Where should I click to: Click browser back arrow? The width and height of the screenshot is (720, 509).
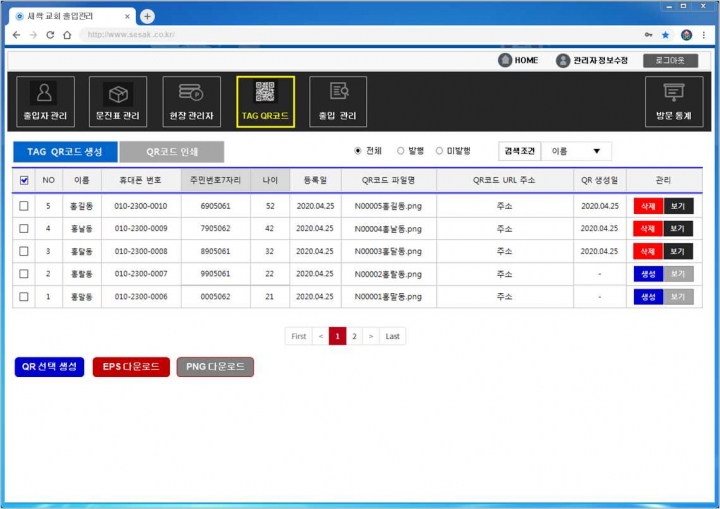[17, 35]
